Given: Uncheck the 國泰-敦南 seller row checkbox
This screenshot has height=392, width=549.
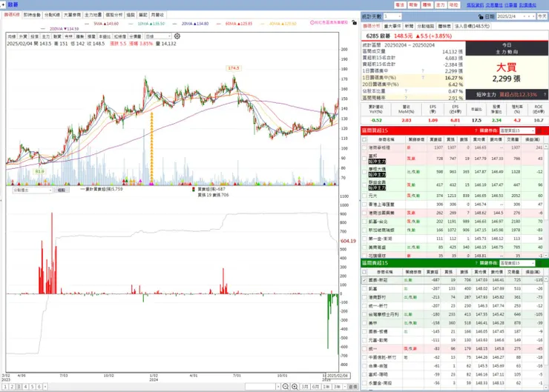Looking at the screenshot, I should coord(364,280).
